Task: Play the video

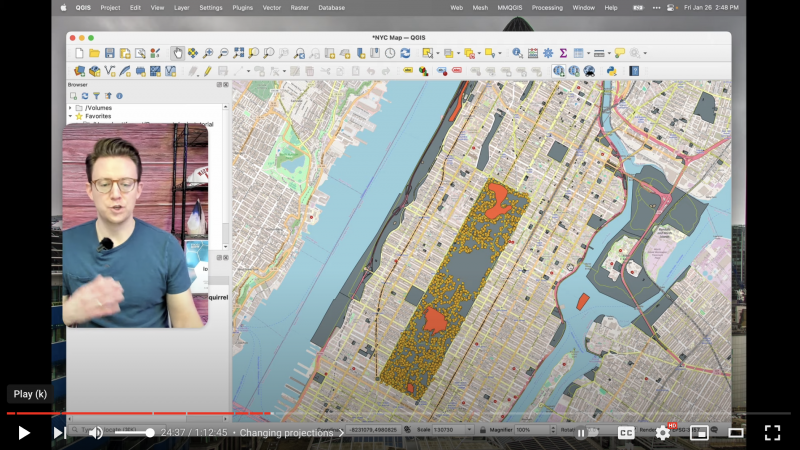Action: [x=23, y=433]
